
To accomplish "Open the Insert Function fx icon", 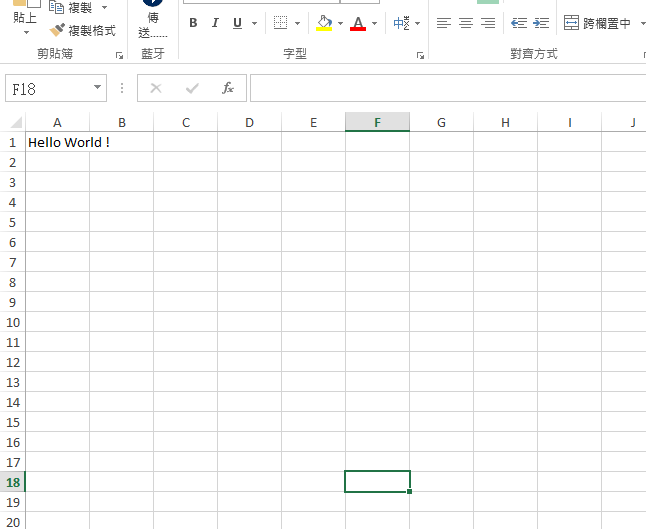I will click(227, 88).
